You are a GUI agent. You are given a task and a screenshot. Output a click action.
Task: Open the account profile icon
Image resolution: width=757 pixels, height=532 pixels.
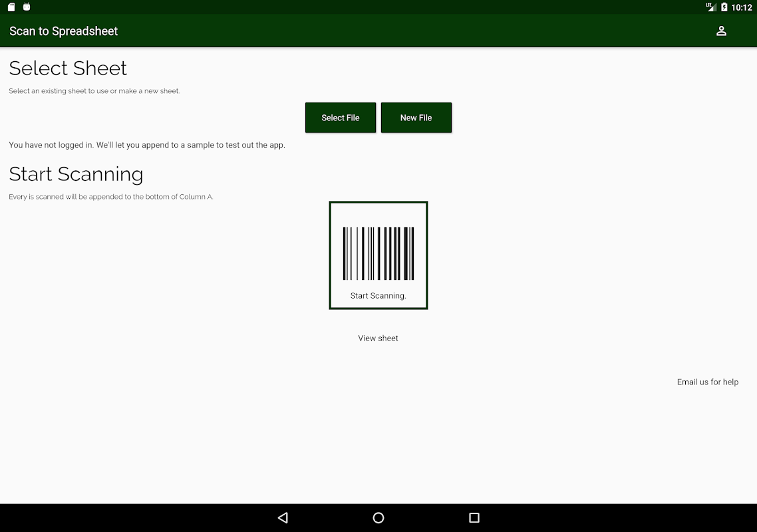click(721, 31)
